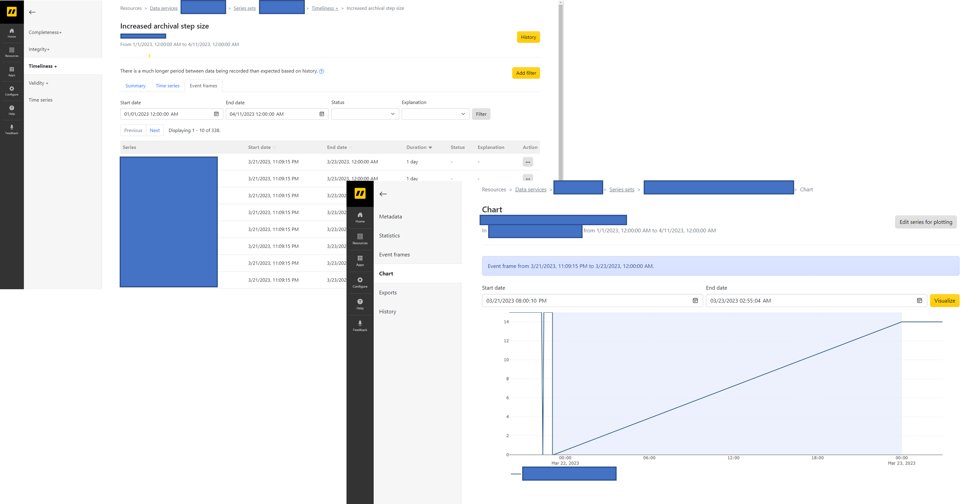The width and height of the screenshot is (980, 504).
Task: Click the Visualize button on the Chart page
Action: tap(945, 300)
